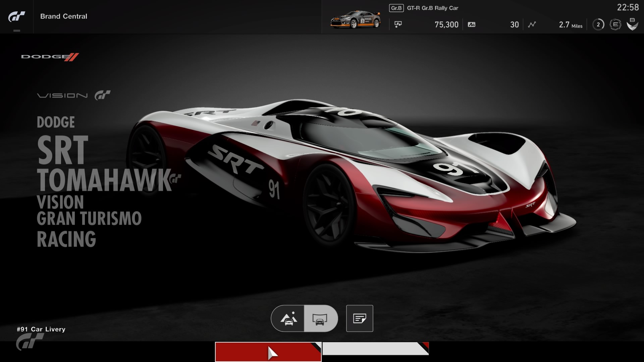Select the scene photo view icon
The image size is (644, 362).
(x=288, y=318)
